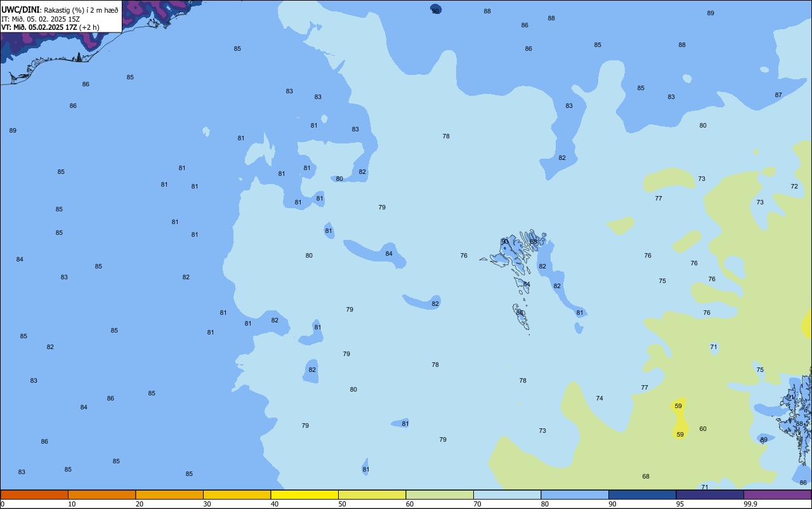Screen dimensions: 812x509
Task: Click the '30' legend tick label
Action: [x=207, y=504]
